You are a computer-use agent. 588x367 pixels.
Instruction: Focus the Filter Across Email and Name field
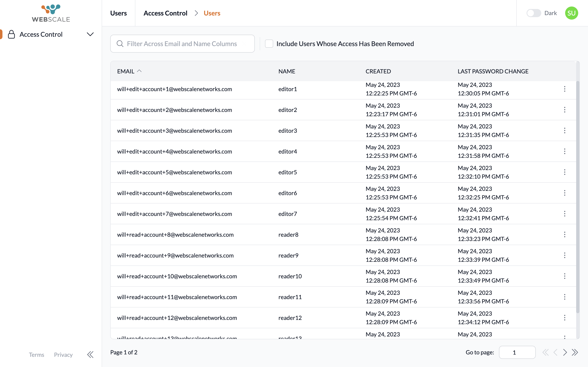coord(182,44)
